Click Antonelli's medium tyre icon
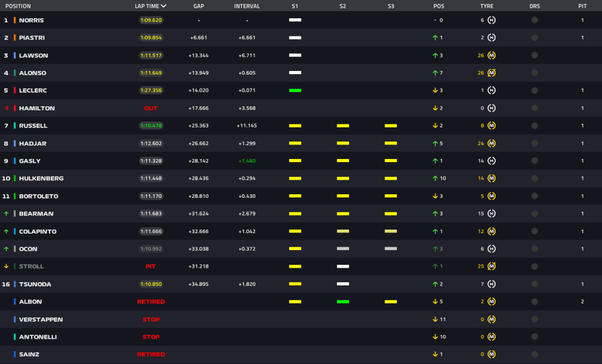 pos(491,337)
